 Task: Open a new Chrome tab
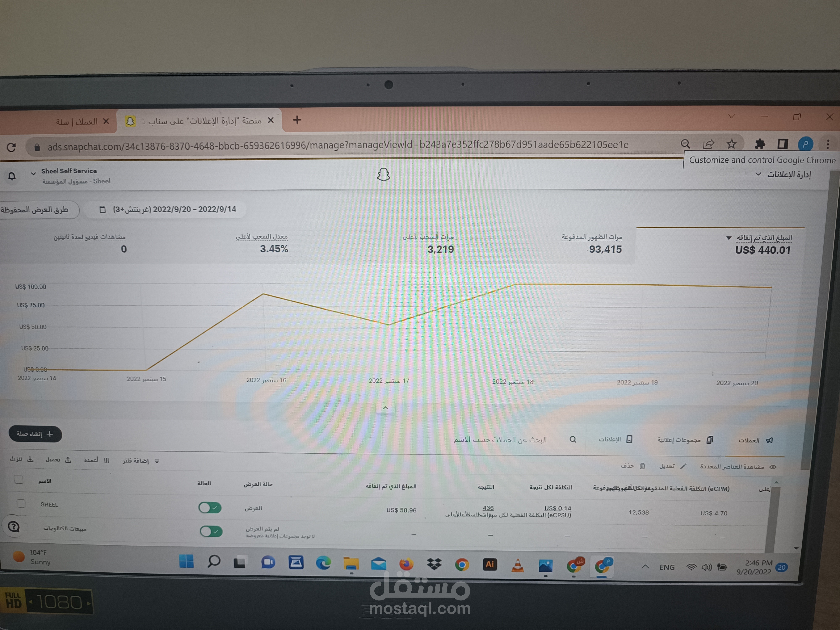coord(297,120)
